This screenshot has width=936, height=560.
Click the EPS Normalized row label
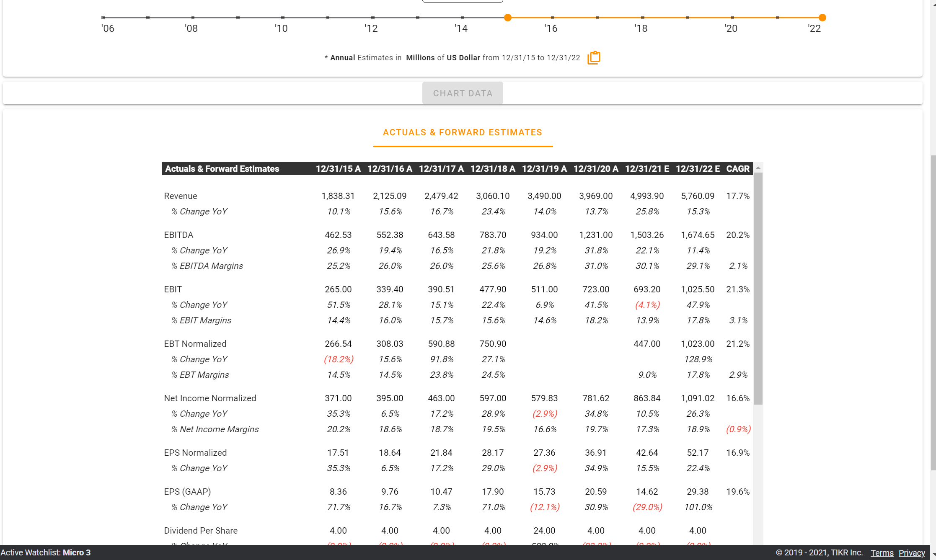[x=195, y=453]
